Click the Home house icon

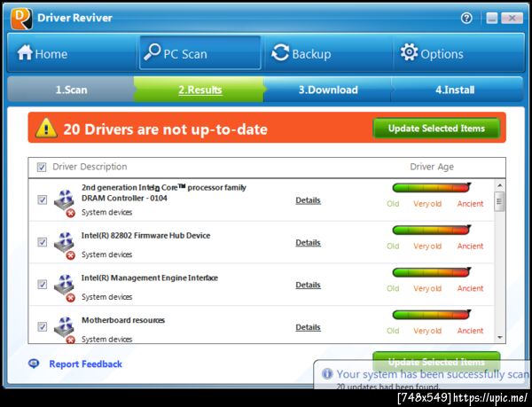point(25,53)
